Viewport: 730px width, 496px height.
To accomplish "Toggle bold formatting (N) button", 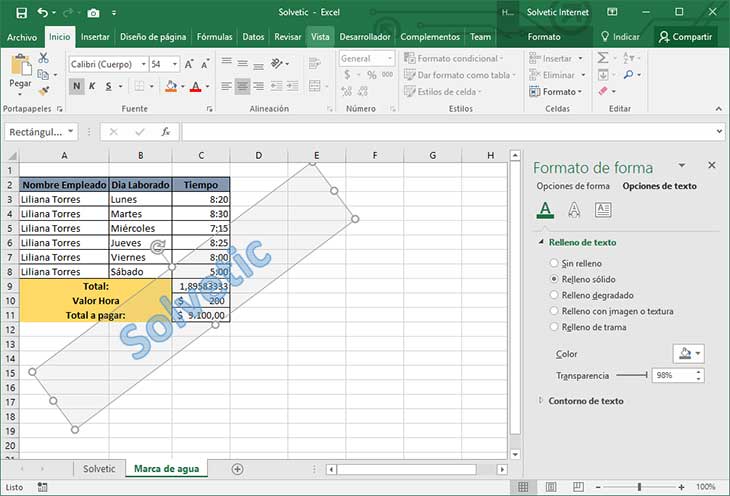I will point(77,87).
